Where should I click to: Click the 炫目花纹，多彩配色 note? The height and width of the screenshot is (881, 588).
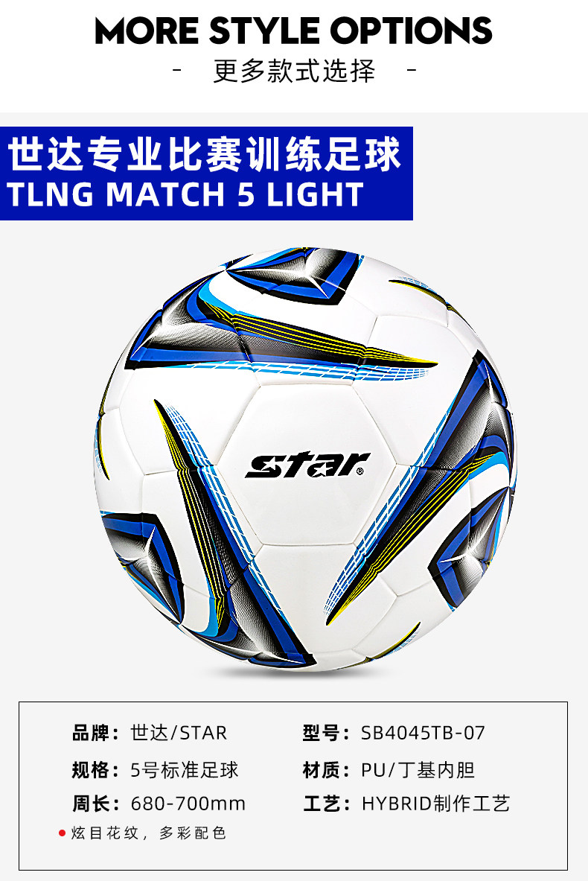tap(148, 833)
